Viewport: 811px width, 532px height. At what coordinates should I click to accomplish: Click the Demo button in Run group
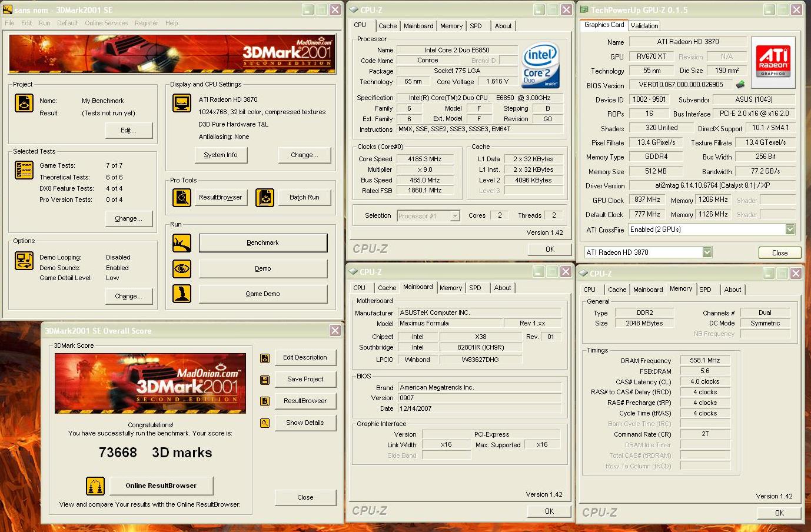[262, 268]
